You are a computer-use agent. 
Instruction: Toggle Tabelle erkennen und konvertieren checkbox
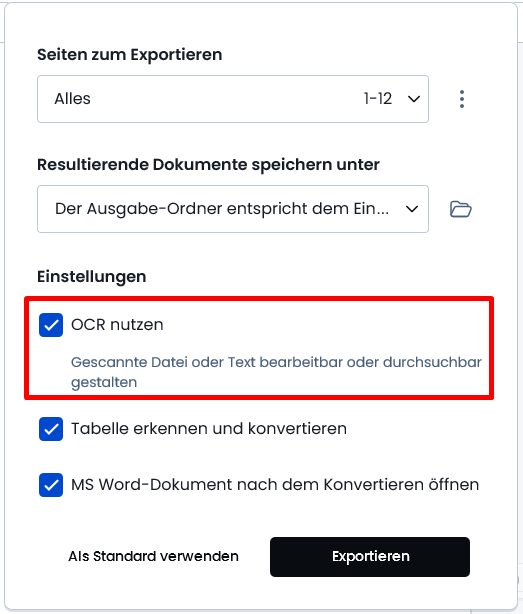(51, 429)
